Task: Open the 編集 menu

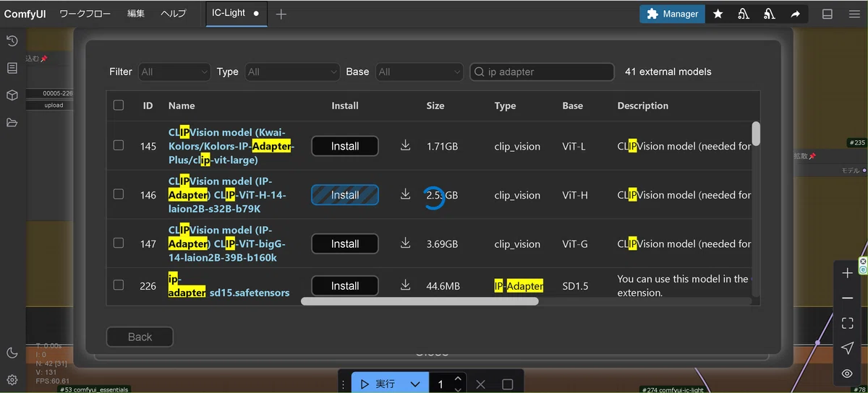Action: [x=136, y=14]
